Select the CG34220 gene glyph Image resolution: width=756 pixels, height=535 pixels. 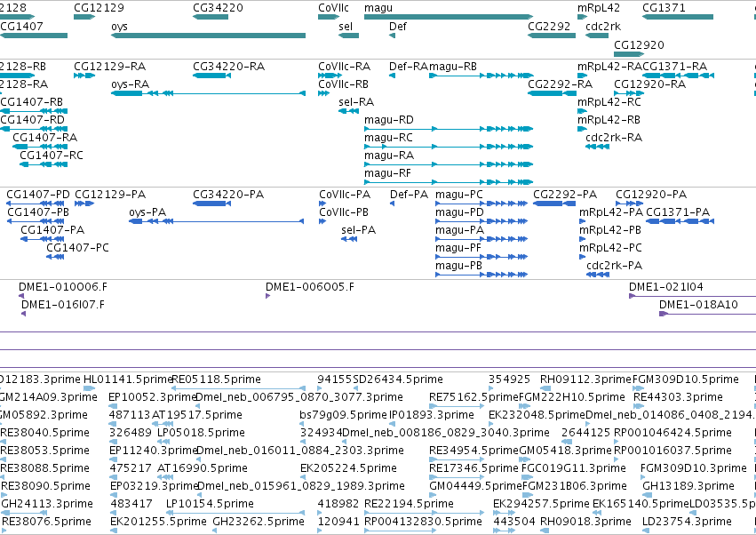point(211,17)
